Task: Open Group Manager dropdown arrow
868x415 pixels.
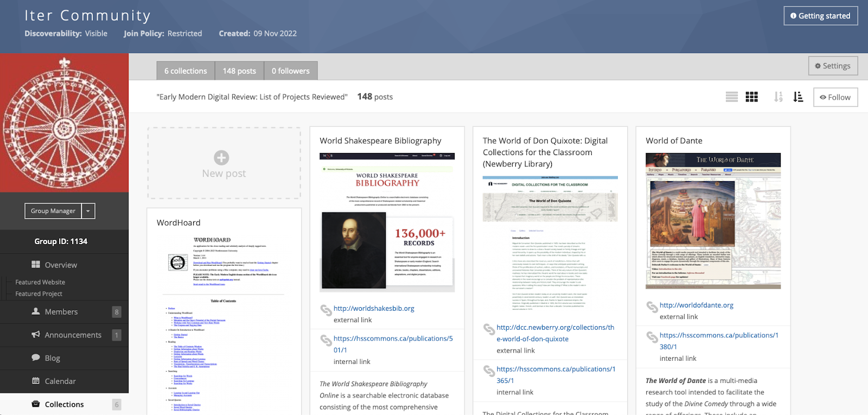Action: coord(88,211)
